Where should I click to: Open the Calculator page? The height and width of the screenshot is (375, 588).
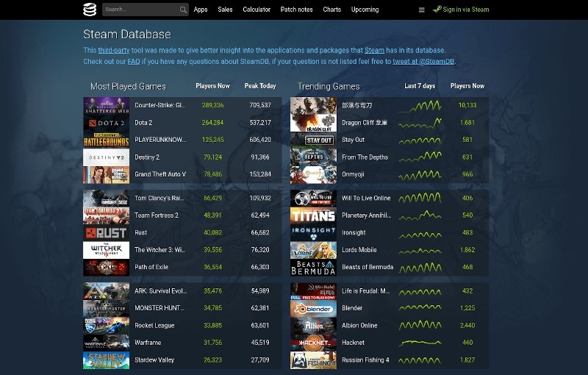point(257,10)
